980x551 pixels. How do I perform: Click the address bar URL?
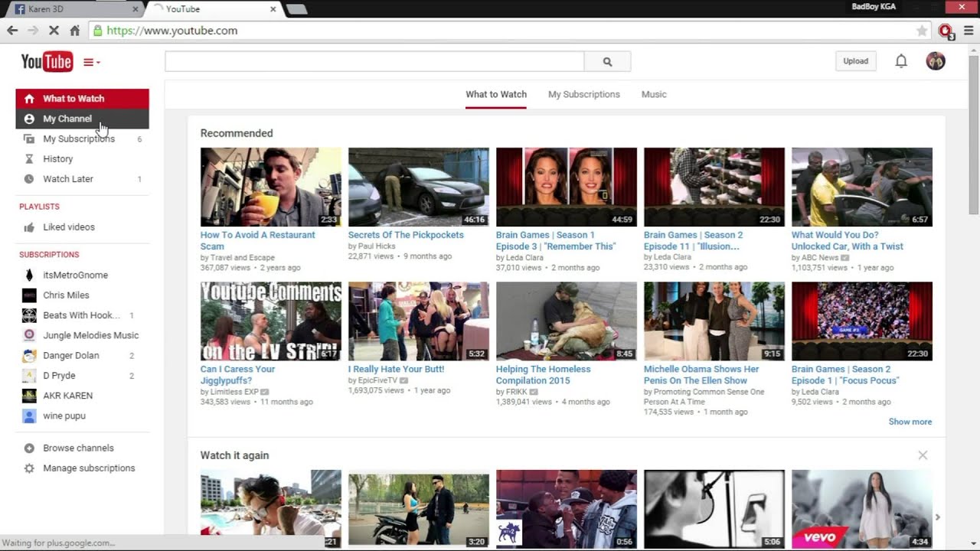[x=171, y=31]
